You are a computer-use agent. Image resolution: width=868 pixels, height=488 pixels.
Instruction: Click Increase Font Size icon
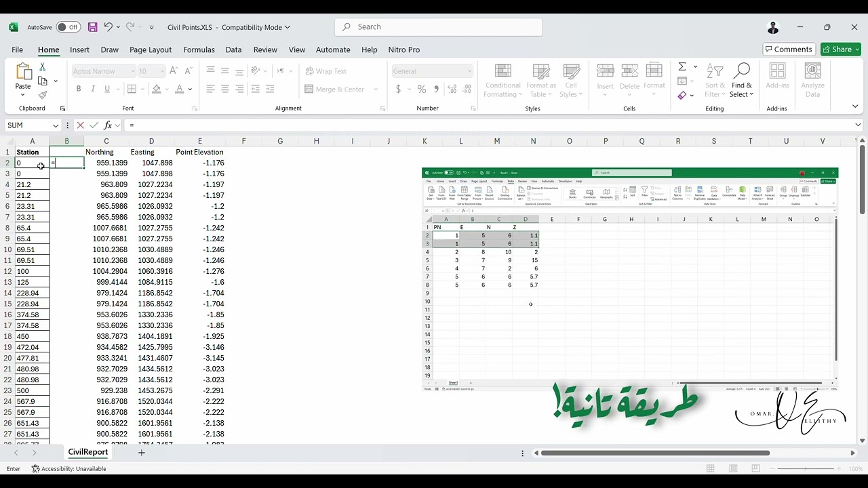tap(174, 71)
